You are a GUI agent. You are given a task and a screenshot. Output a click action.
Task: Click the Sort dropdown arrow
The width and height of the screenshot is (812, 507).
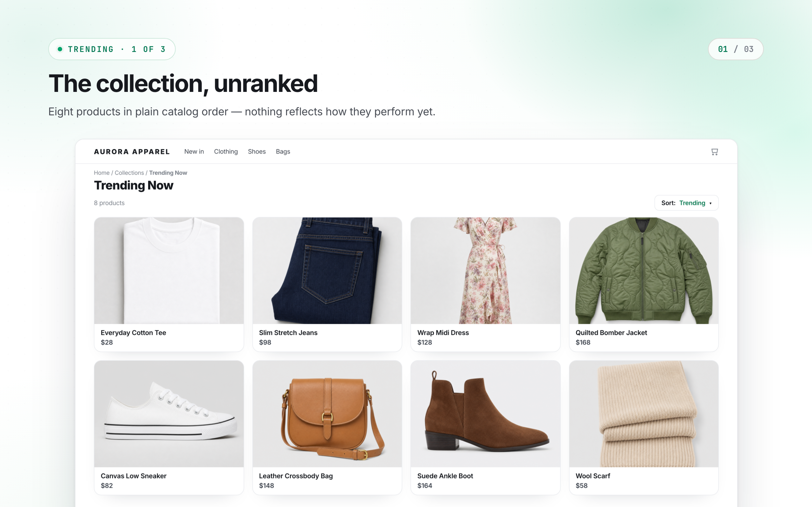(x=710, y=203)
